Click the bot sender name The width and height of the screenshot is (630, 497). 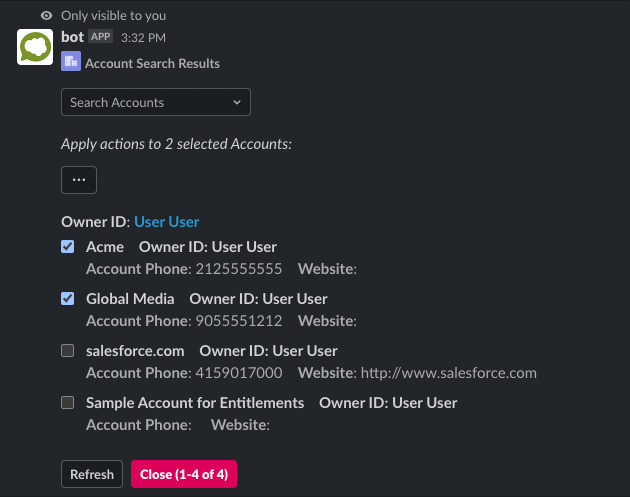[72, 37]
